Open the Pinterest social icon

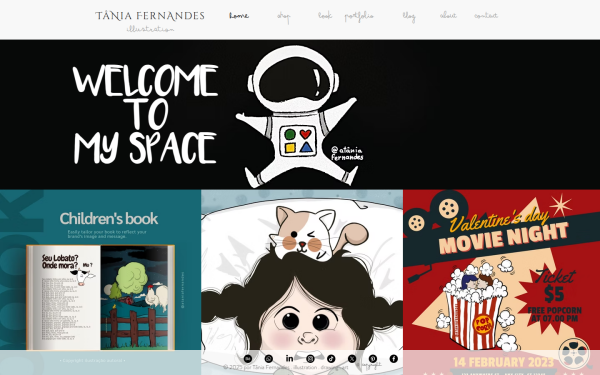click(x=373, y=359)
